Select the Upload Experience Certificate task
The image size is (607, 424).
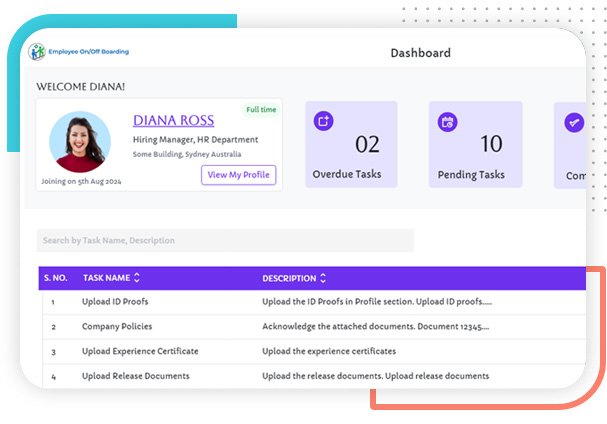tap(140, 351)
